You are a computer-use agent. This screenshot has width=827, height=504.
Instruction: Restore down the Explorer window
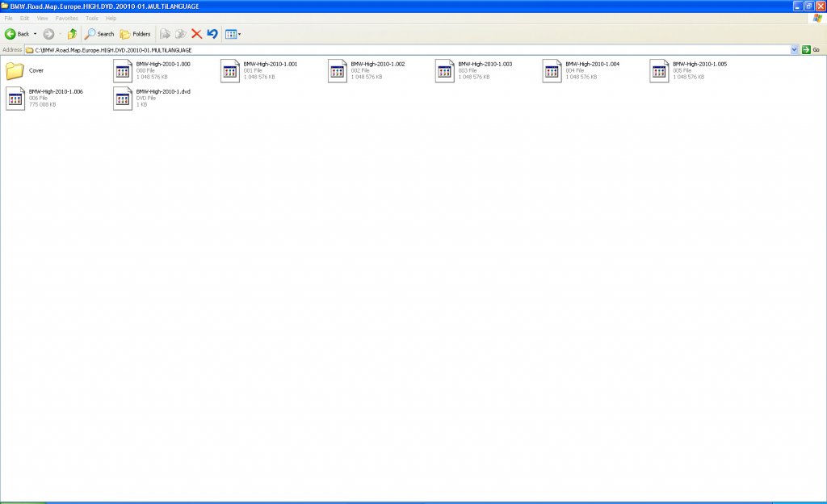pos(809,6)
